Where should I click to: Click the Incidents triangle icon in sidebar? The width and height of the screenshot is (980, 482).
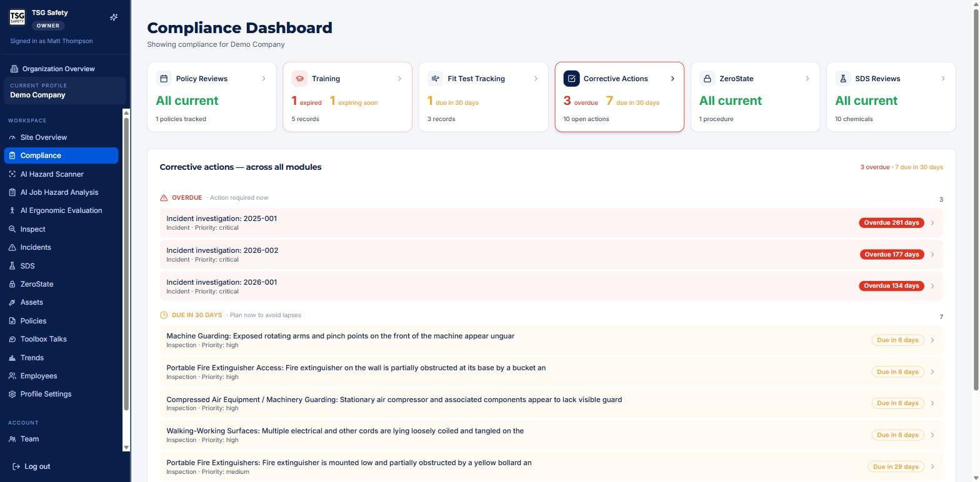[x=12, y=247]
